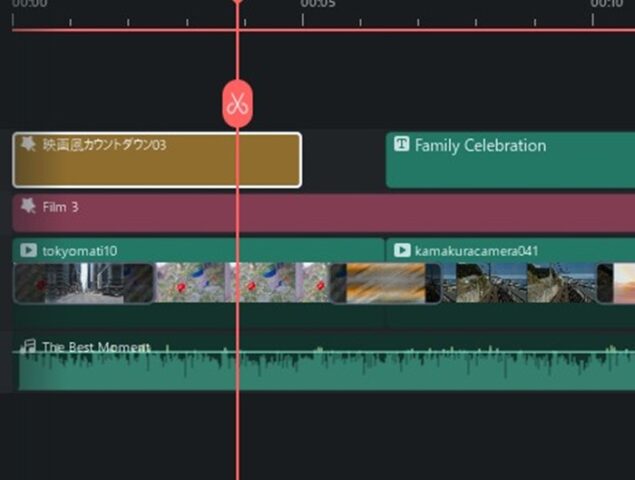Screen dimensions: 635x480
Task: Select the tokyomati10 clip name label
Action: click(x=80, y=250)
